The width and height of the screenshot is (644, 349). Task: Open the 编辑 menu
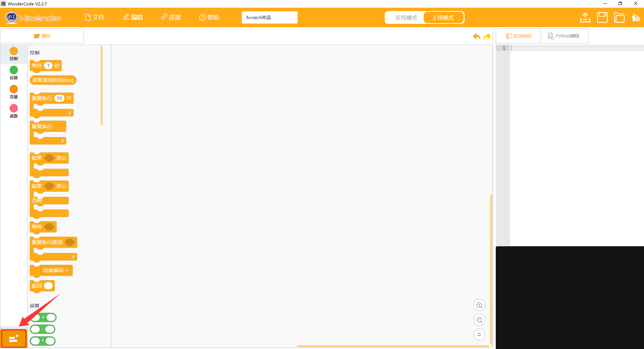(x=133, y=17)
